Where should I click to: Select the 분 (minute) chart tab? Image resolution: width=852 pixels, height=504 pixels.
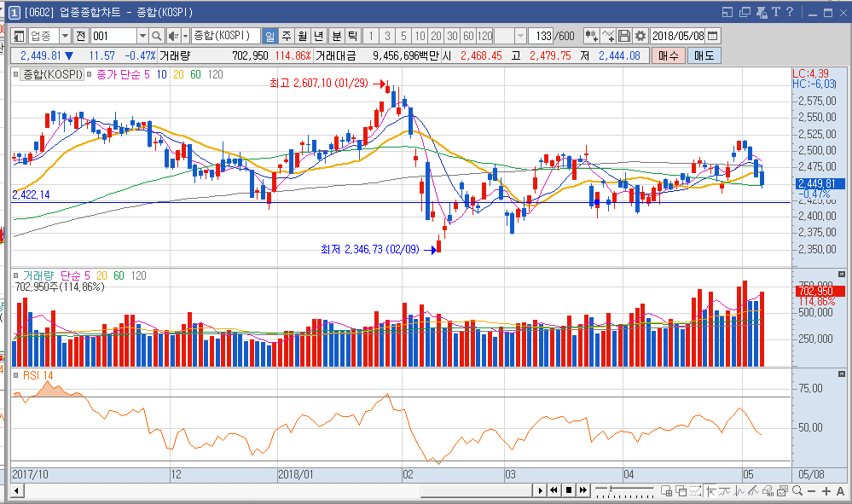click(x=336, y=36)
